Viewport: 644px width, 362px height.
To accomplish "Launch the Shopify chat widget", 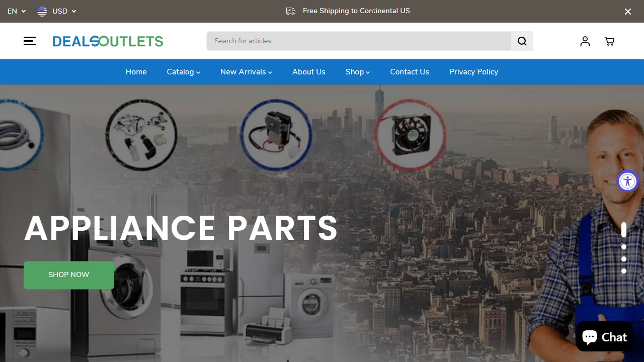I will [604, 336].
